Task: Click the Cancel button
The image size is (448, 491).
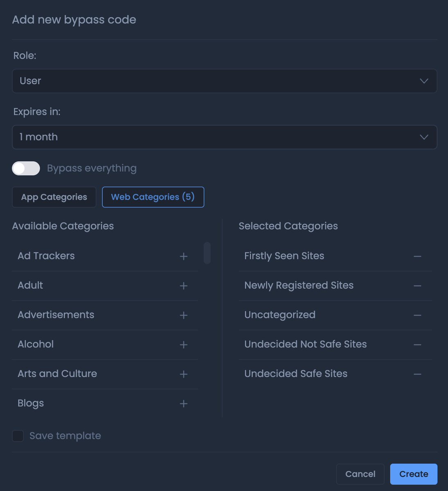Action: [360, 474]
